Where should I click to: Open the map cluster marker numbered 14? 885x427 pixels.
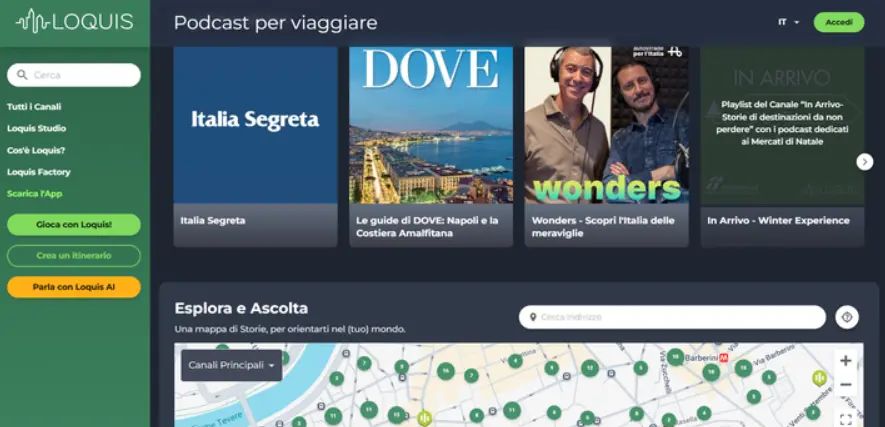(x=445, y=371)
